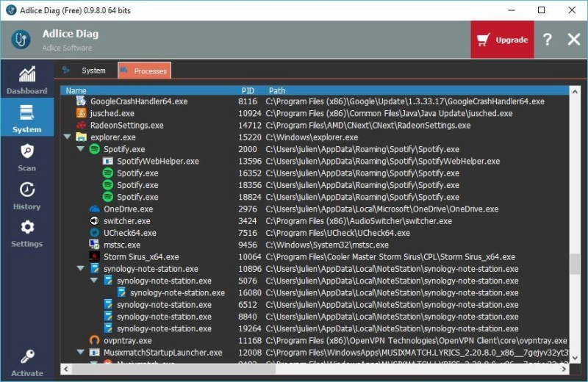Click the OneDrive.exe cloud icon
This screenshot has height=382, width=588.
[x=95, y=209]
